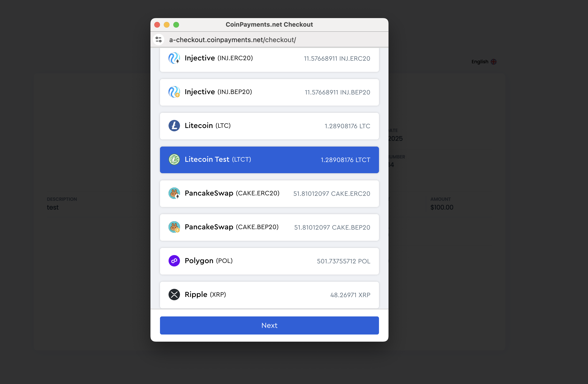Image resolution: width=588 pixels, height=384 pixels.
Task: Click the green Litecoin Test icon
Action: pyautogui.click(x=174, y=160)
